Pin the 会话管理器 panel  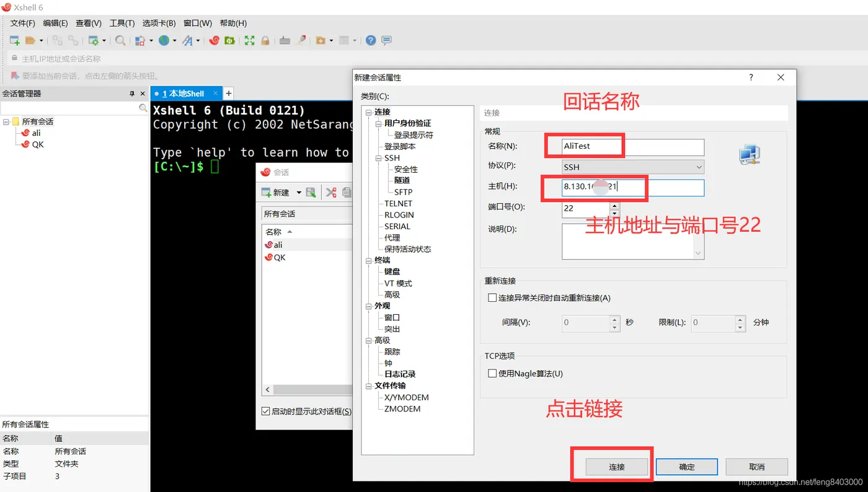[131, 94]
